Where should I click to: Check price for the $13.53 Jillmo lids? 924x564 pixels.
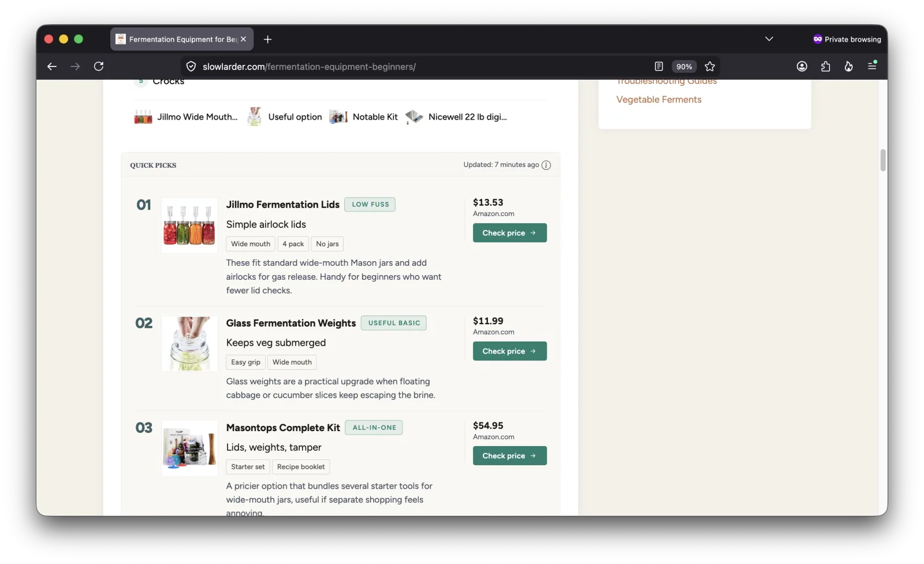point(510,233)
